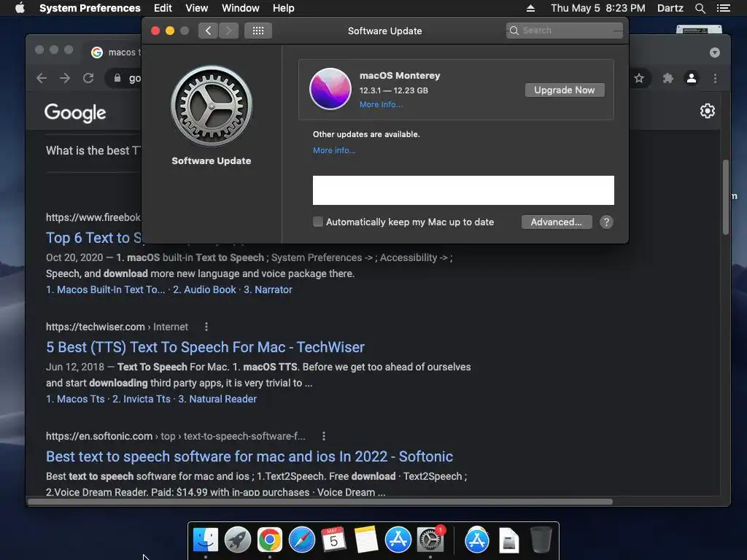Screen dimensions: 747x560
Task: Go forward in the Chrome window
Action: (65, 78)
